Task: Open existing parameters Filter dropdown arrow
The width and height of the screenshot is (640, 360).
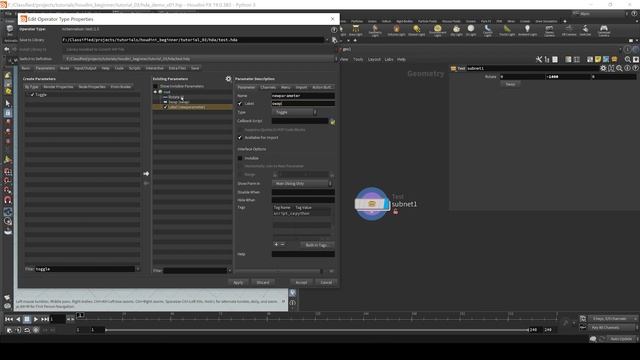Action: tap(229, 270)
